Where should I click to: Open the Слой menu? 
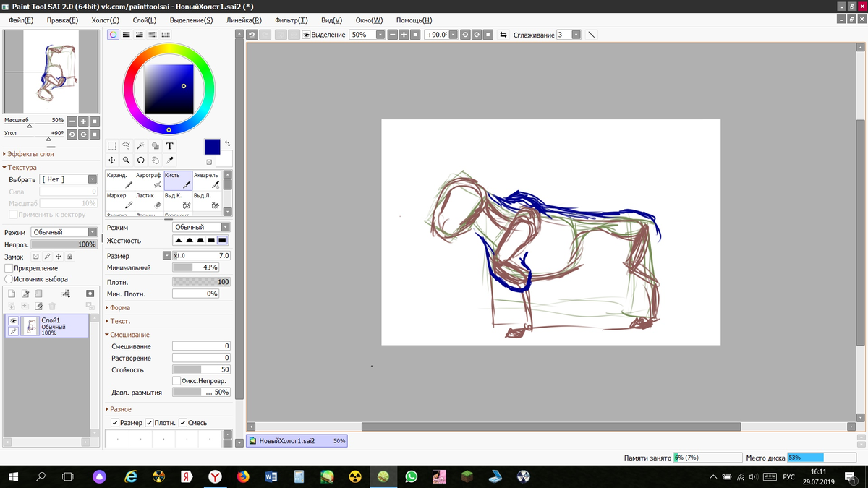click(x=145, y=20)
